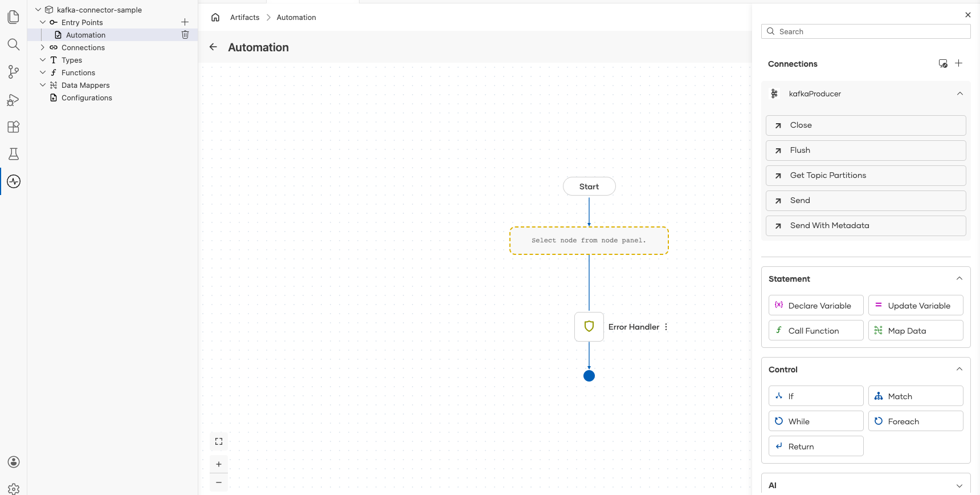Select Get Topic Partitions action
The width and height of the screenshot is (980, 495).
(866, 176)
